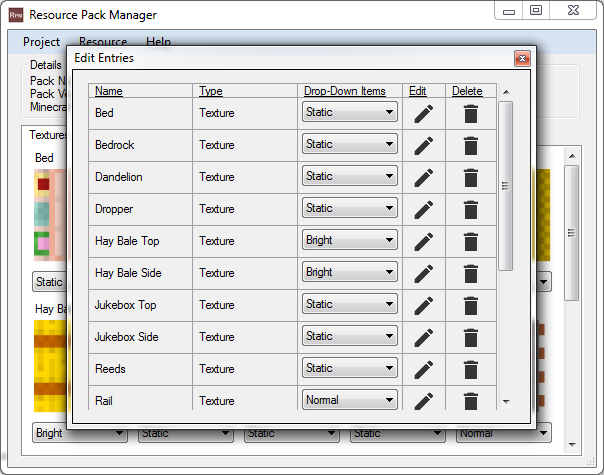Sort entries by the Name column header
The width and height of the screenshot is (604, 475).
coord(109,91)
